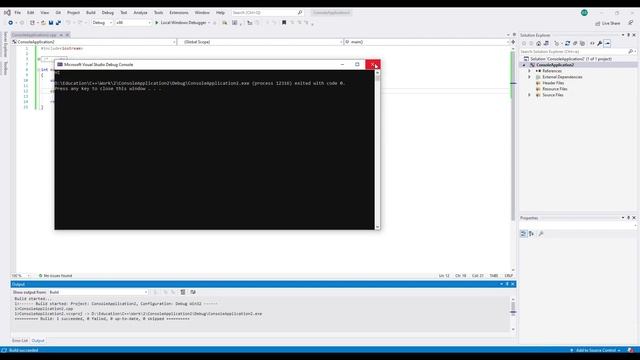Image resolution: width=640 pixels, height=360 pixels.
Task: Click notification icon in status bar corner
Action: 631,350
